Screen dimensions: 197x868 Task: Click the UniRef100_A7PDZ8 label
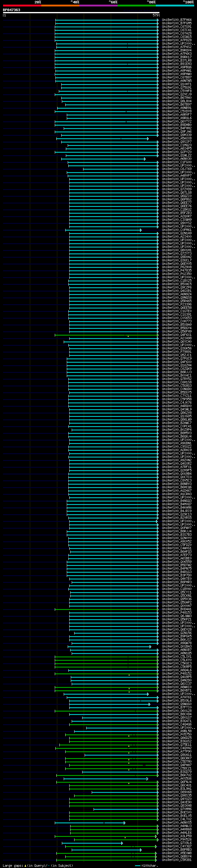177,40
